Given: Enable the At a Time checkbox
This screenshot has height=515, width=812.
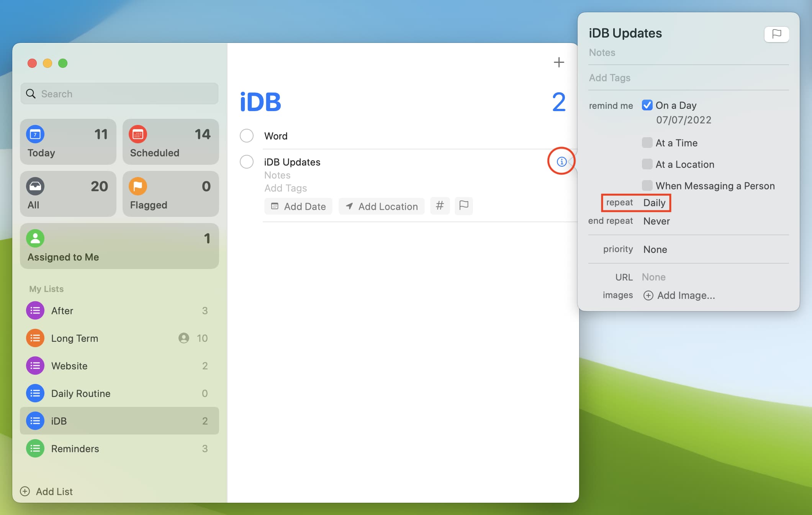Looking at the screenshot, I should 647,143.
